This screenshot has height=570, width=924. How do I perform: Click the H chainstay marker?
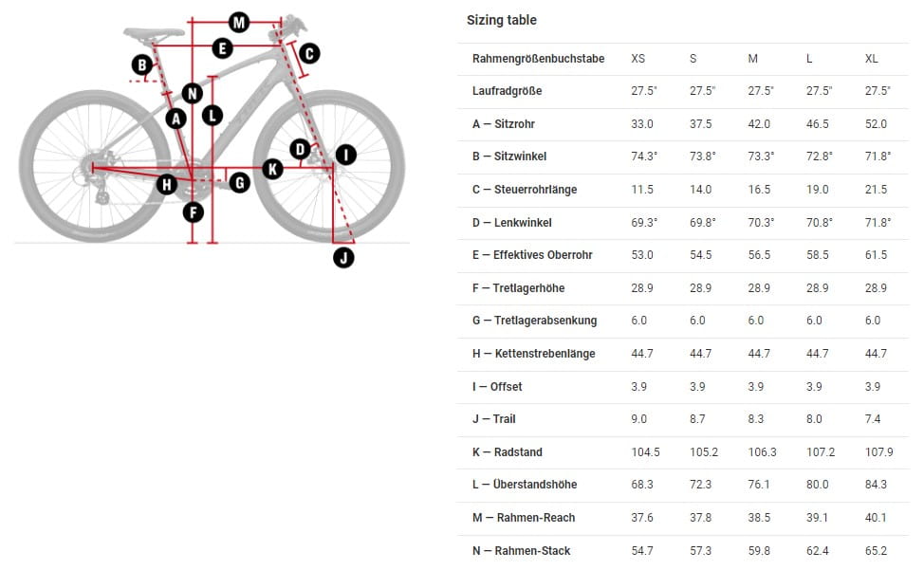pos(167,185)
